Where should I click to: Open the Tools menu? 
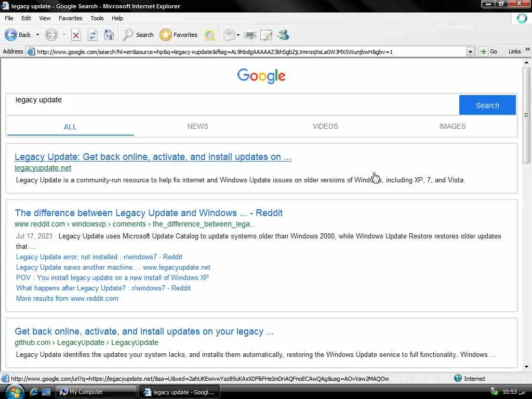(97, 18)
